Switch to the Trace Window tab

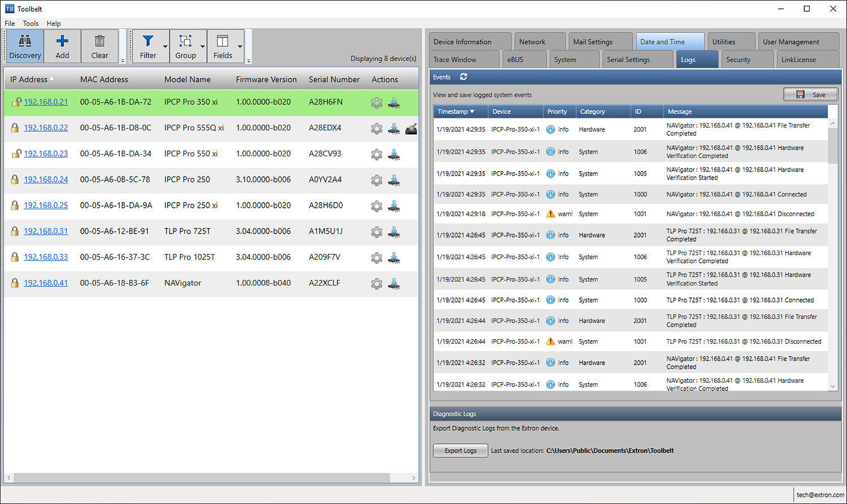click(x=464, y=59)
